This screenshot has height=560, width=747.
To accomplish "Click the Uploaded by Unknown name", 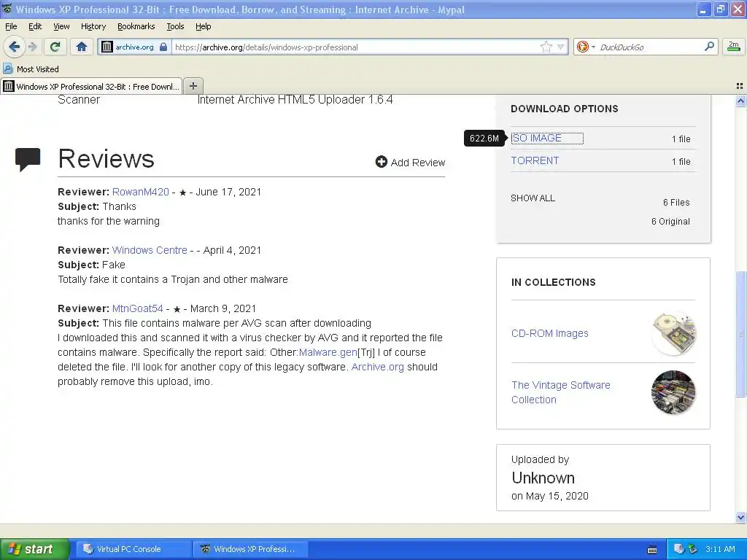I will (543, 478).
